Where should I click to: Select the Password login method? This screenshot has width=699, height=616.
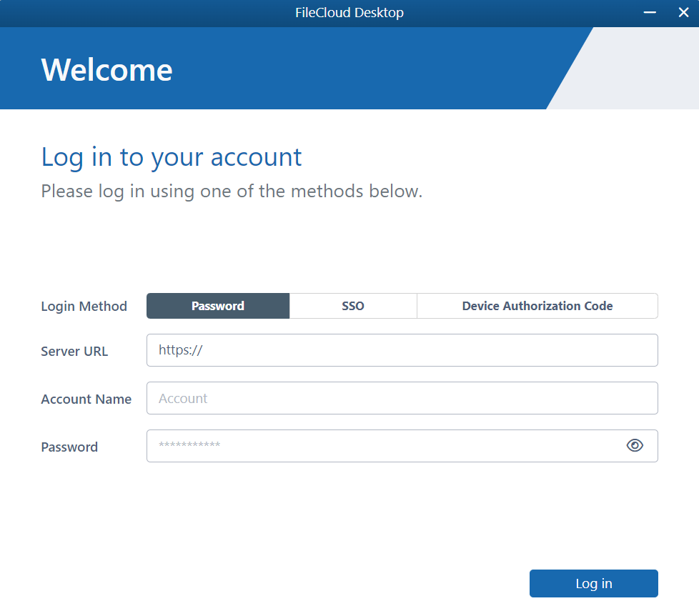click(x=217, y=306)
